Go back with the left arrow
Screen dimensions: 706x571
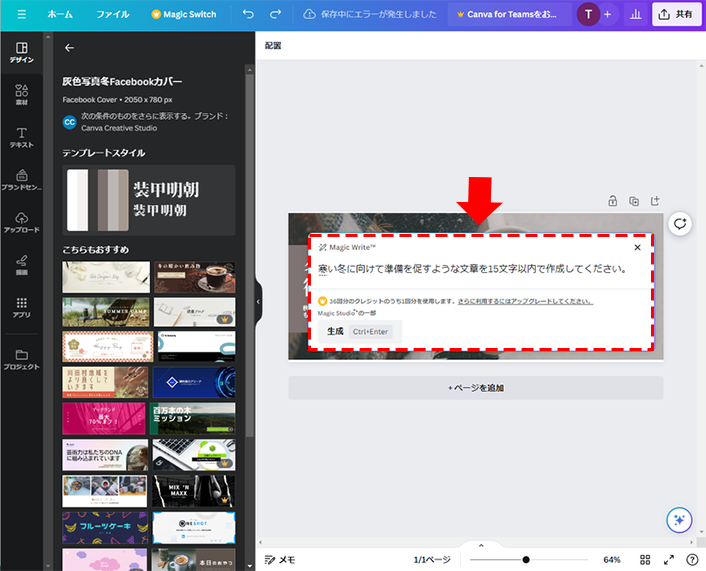coord(69,48)
